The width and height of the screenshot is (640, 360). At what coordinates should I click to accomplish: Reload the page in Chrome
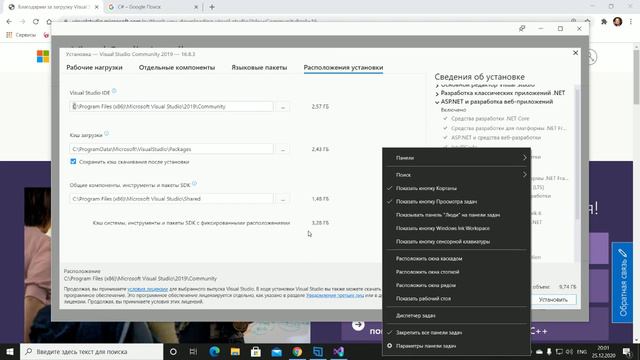[x=36, y=22]
